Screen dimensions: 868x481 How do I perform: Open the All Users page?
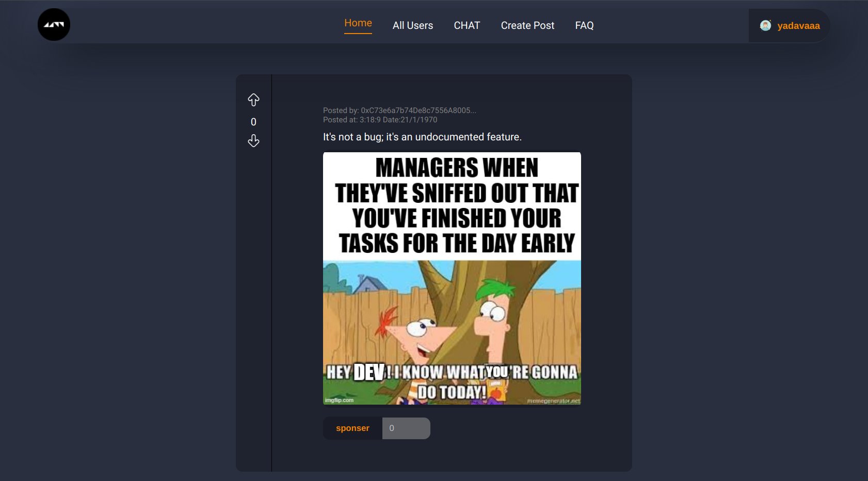click(x=413, y=25)
